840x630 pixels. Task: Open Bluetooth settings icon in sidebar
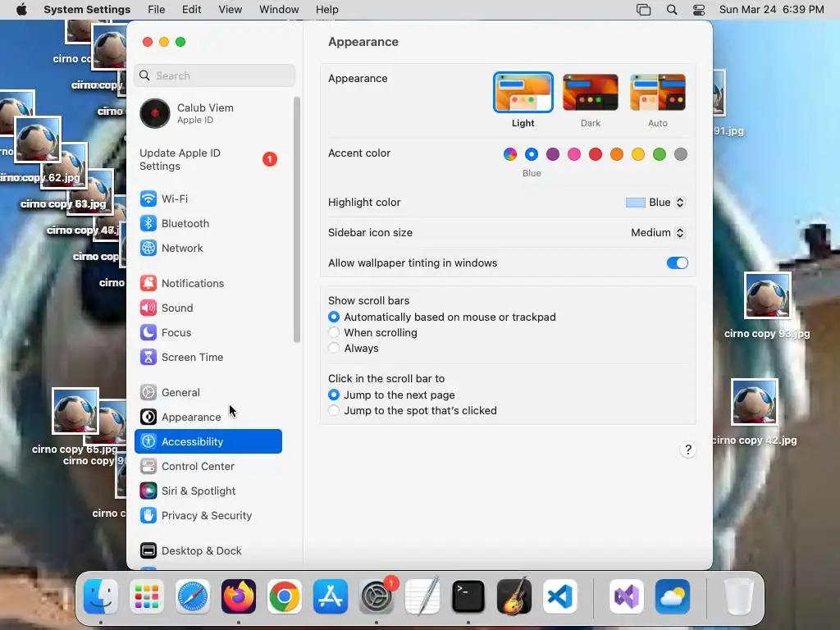[148, 223]
